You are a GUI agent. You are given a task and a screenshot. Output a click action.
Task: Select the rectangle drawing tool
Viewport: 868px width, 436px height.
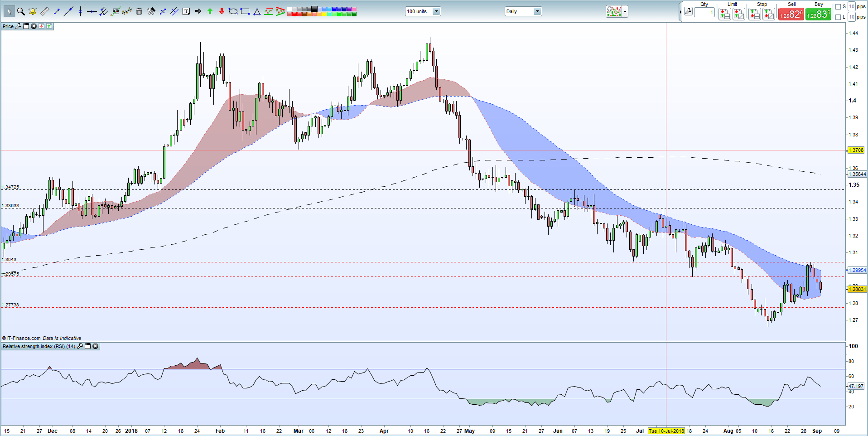(245, 11)
